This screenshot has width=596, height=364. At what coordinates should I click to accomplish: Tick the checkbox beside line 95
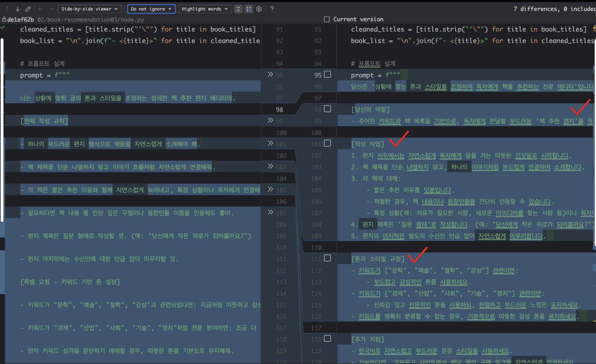click(x=328, y=74)
